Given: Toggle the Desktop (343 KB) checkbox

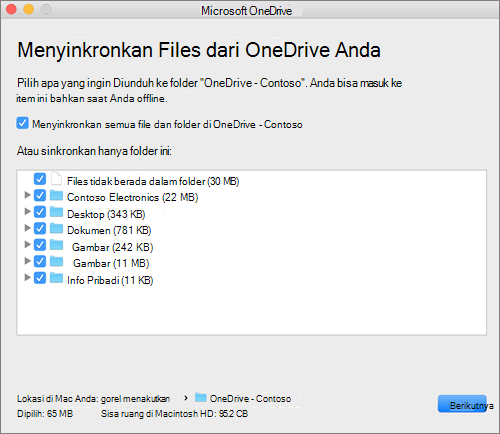Looking at the screenshot, I should [x=40, y=212].
